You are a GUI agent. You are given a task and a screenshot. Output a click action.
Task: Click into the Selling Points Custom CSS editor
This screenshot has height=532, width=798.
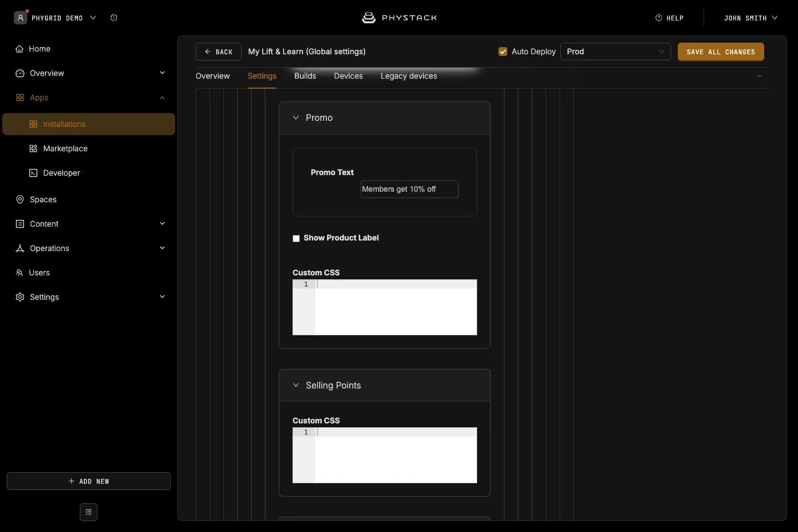point(385,455)
